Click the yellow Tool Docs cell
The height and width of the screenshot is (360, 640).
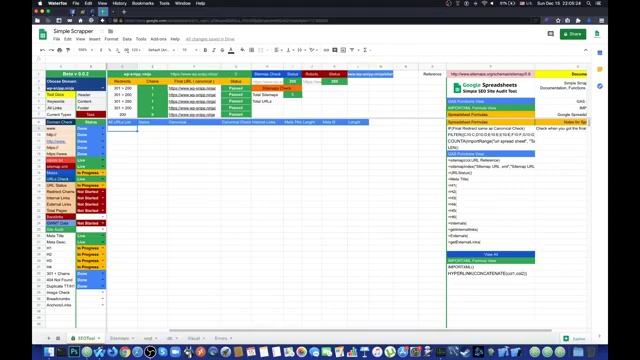[60, 95]
